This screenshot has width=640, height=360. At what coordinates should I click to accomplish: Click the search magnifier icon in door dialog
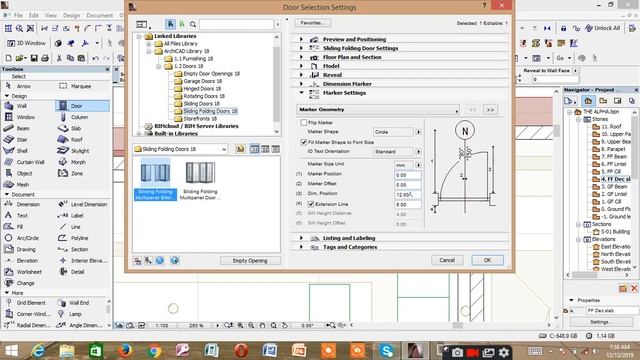193,24
